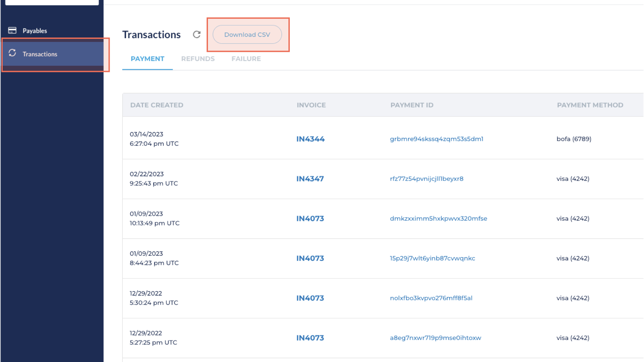Open invoice IN4347
This screenshot has width=644, height=362.
coord(310,179)
